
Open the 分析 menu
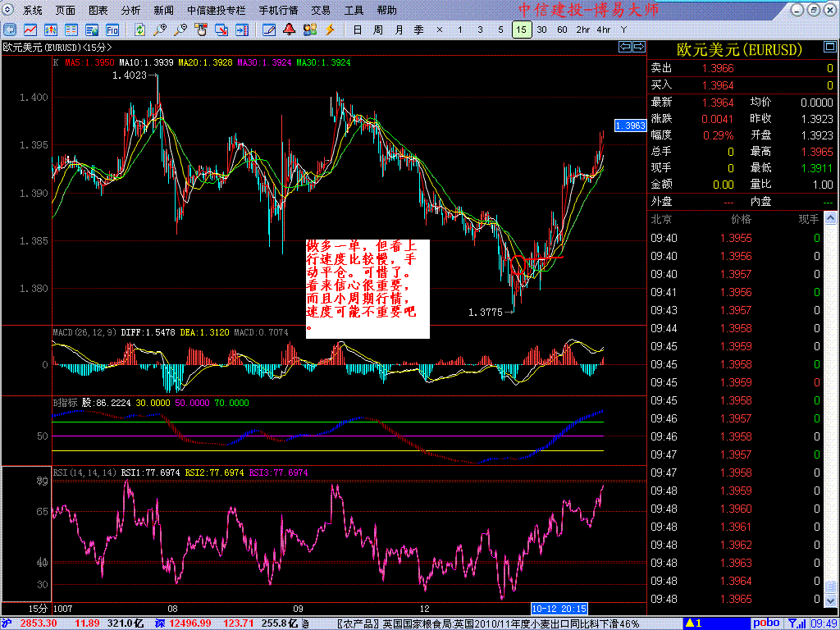(x=131, y=10)
